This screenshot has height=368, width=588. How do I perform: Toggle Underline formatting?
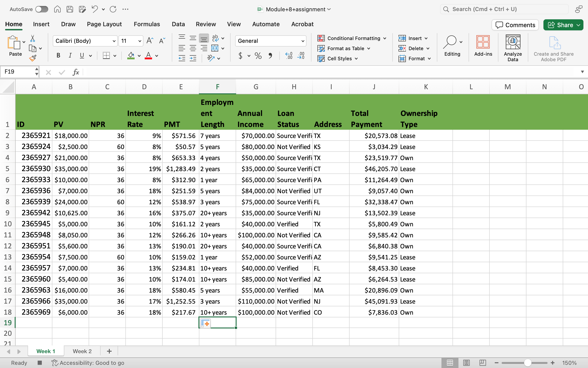(x=82, y=55)
